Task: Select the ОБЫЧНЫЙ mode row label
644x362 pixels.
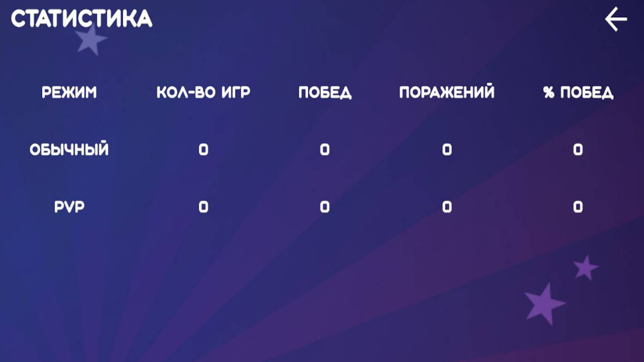Action: point(69,149)
